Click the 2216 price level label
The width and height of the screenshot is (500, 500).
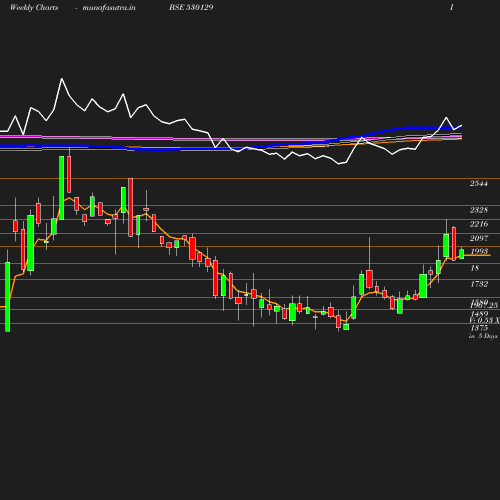pyautogui.click(x=479, y=224)
